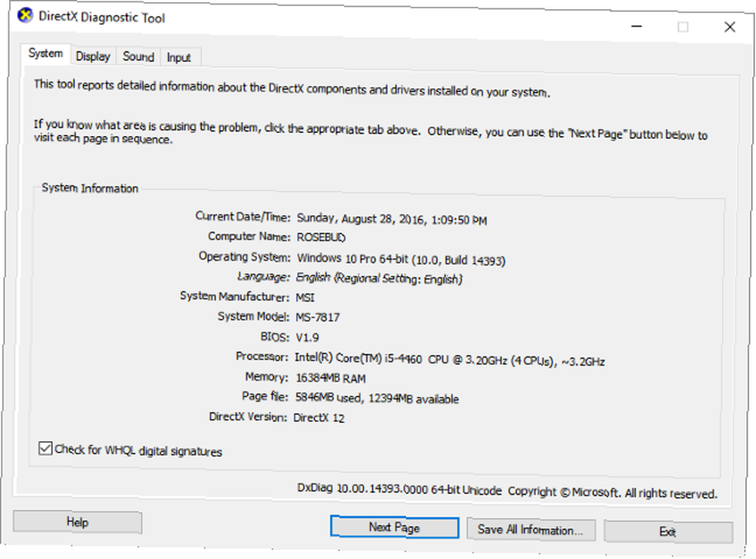The image size is (756, 559).
Task: Click the Windows 10 Pro 64-bit value
Action: tap(401, 259)
